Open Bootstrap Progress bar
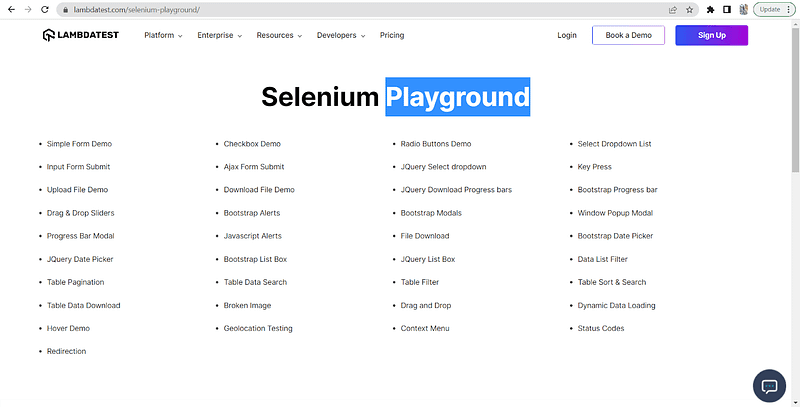This screenshot has width=800, height=407. (x=617, y=190)
